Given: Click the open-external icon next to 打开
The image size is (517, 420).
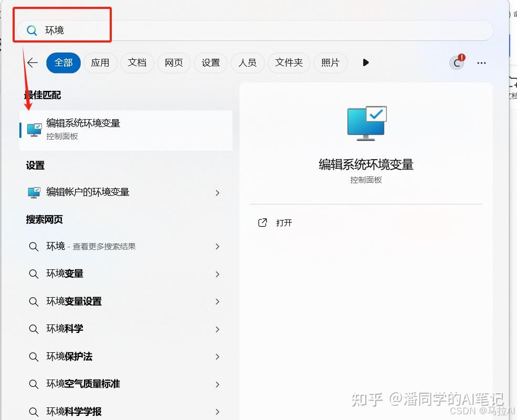Looking at the screenshot, I should [262, 223].
